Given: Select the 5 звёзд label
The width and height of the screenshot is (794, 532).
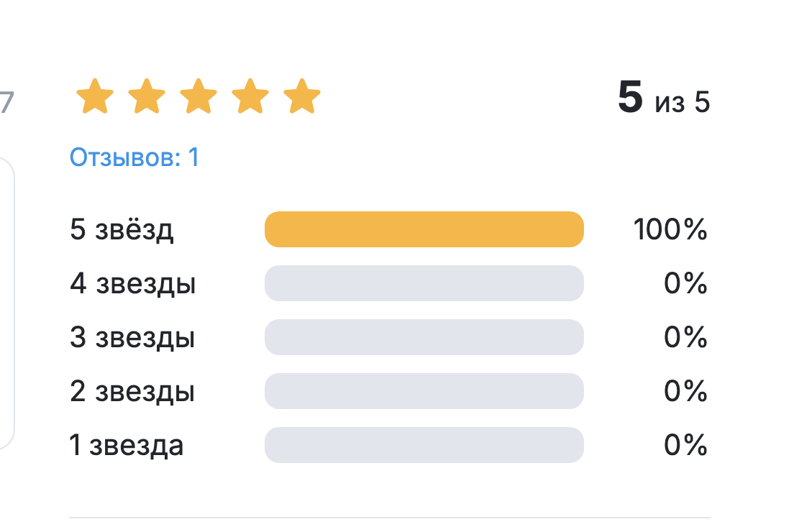Looking at the screenshot, I should [x=122, y=230].
